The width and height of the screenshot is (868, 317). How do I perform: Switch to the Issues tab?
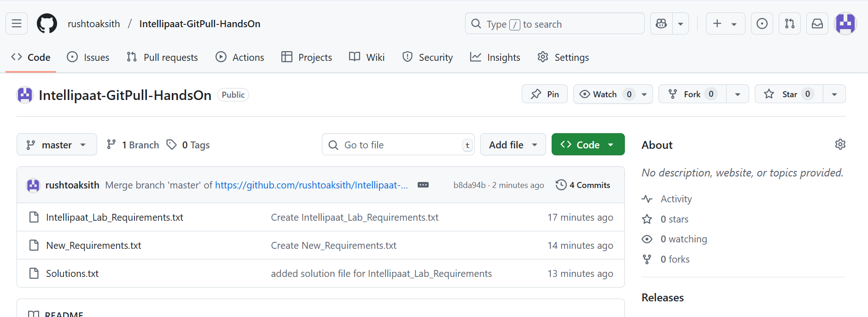pyautogui.click(x=88, y=57)
